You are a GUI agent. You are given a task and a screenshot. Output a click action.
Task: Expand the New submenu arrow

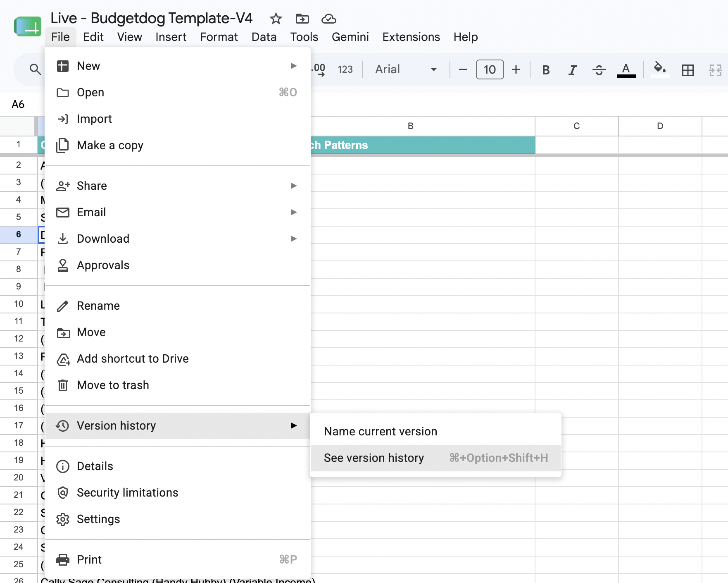(x=294, y=66)
